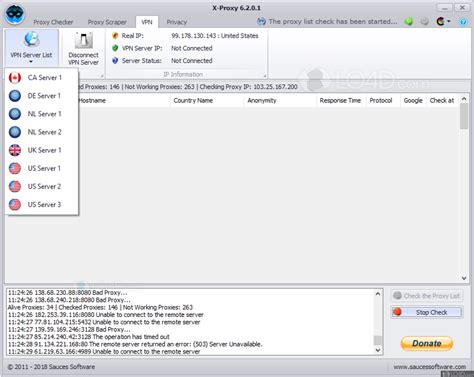Click the Donate button
The image size is (474, 377).
coord(427,343)
